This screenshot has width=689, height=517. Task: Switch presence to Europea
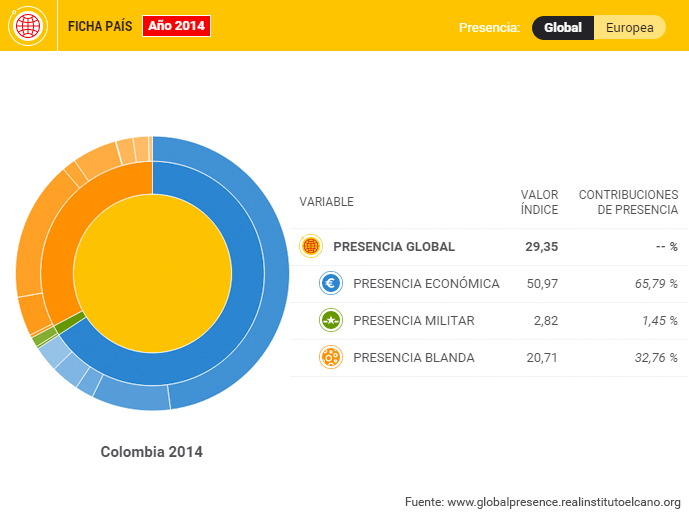tap(630, 27)
